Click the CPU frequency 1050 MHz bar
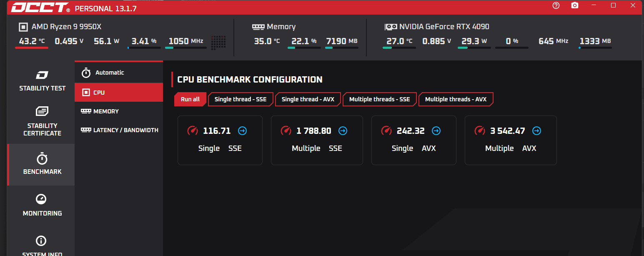 point(186,48)
